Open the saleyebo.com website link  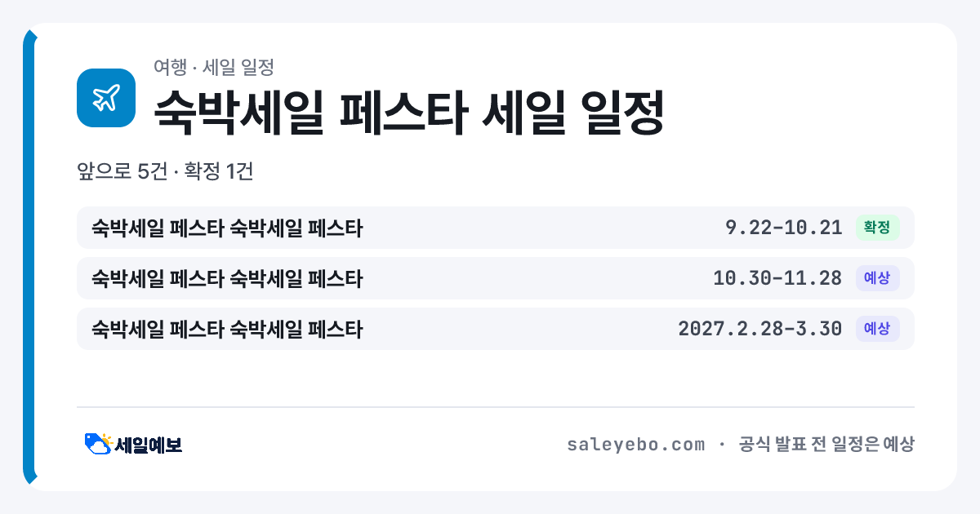635,445
